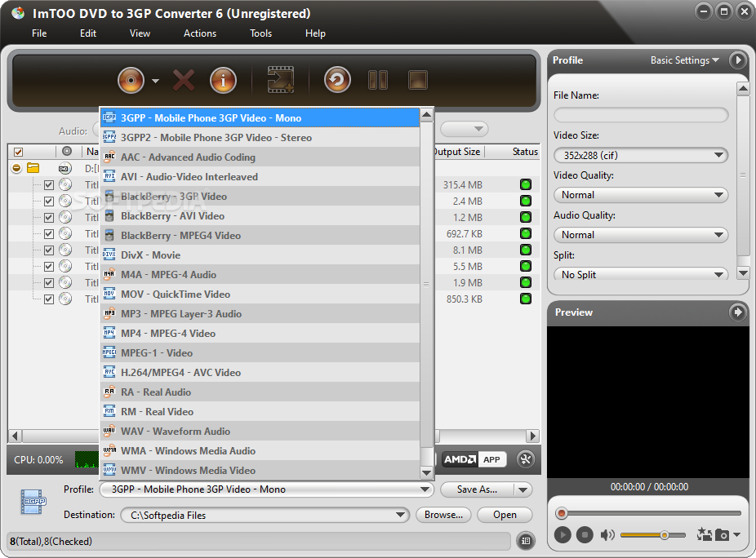The image size is (756, 558).
Task: Open the Video Quality dropdown
Action: pyautogui.click(x=641, y=195)
